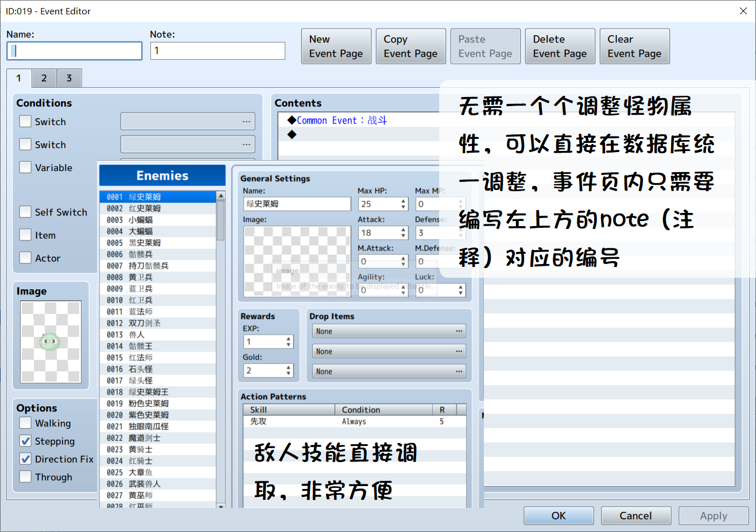Confirm with the OK button
The width and height of the screenshot is (756, 532).
point(559,515)
